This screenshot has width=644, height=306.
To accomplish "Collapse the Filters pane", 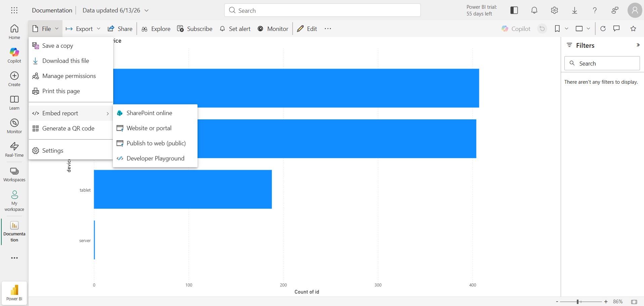I will [x=638, y=45].
